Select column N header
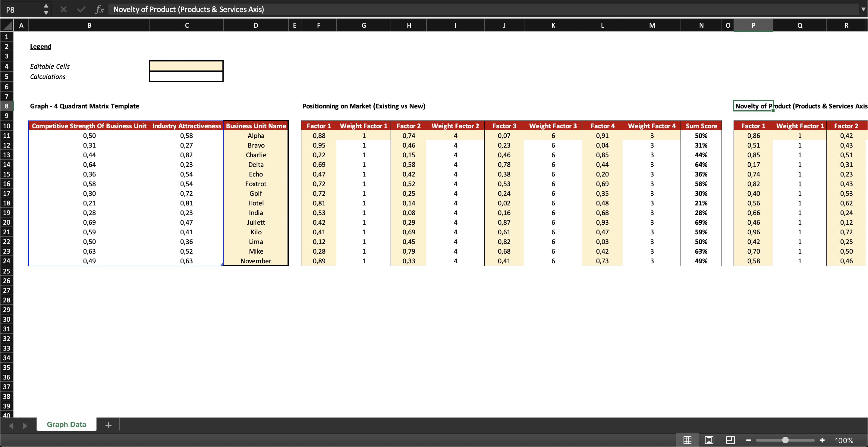The image size is (868, 447). coord(701,25)
